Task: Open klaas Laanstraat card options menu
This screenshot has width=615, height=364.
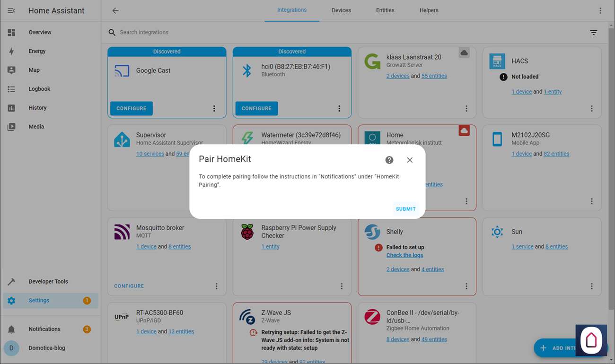Action: 466,108
